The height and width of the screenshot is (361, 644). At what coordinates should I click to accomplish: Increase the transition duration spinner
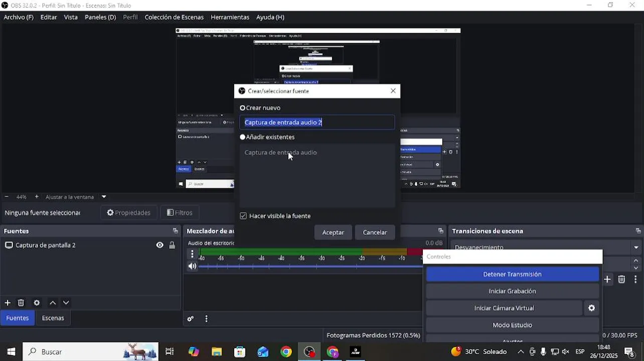coord(636,260)
